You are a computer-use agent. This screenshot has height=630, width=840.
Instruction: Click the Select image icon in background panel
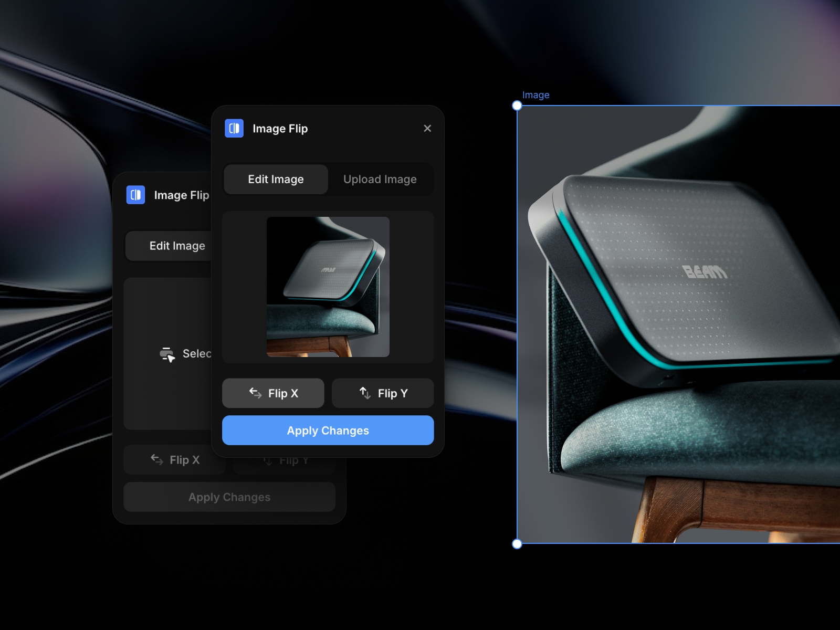point(166,353)
